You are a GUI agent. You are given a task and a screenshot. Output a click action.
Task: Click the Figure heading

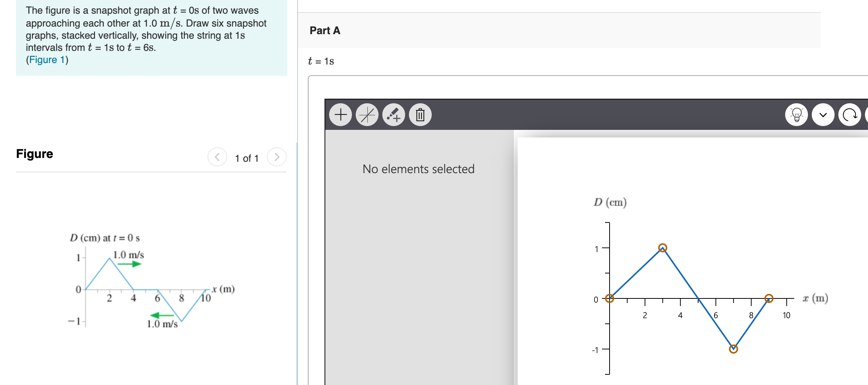point(34,153)
